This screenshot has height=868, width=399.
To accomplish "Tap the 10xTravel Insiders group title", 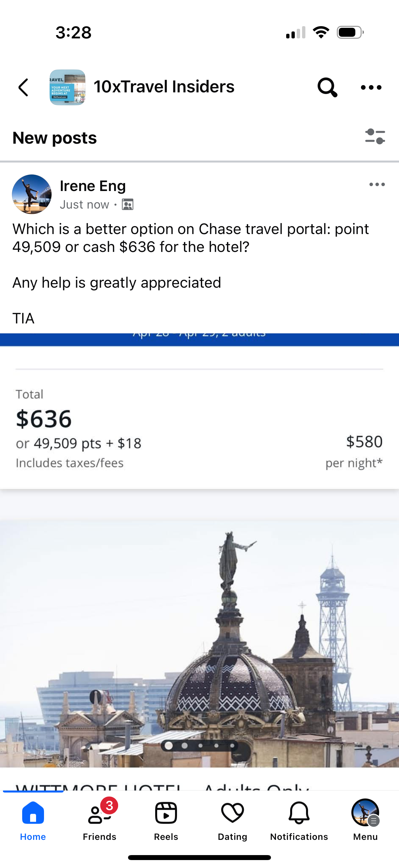I will tap(164, 87).
